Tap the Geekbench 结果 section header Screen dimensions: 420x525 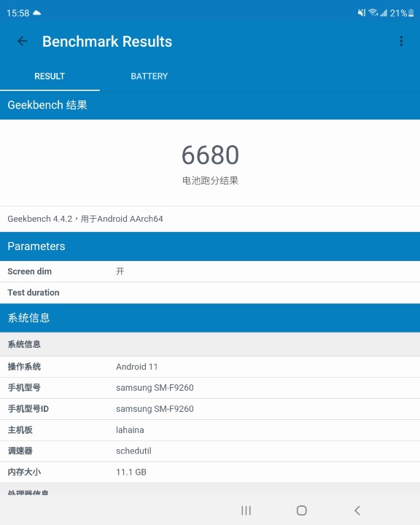210,105
